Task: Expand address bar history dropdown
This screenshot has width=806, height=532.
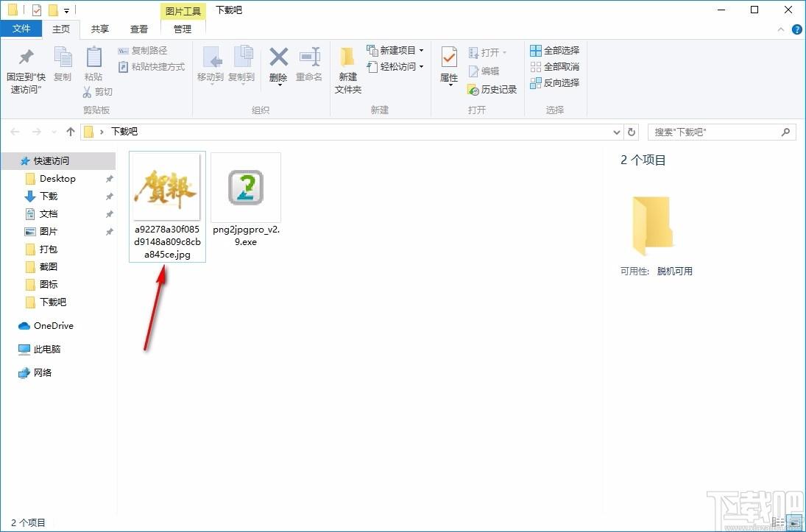Action: 617,132
